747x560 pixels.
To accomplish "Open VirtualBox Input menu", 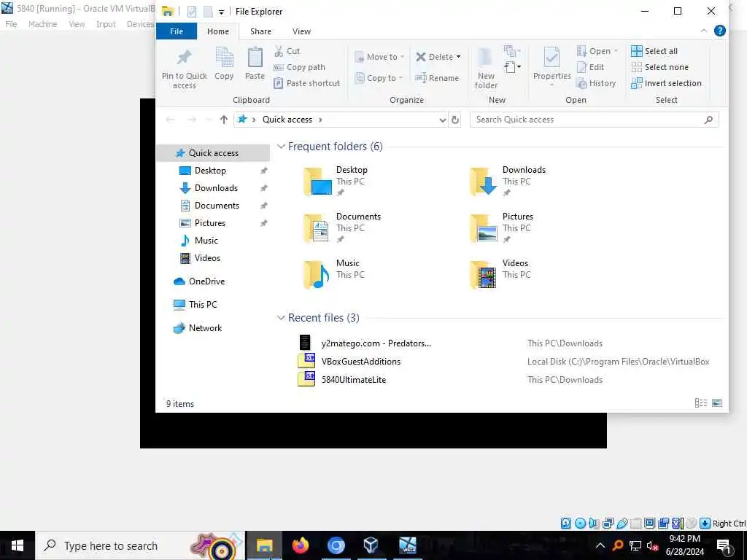I will [x=106, y=24].
